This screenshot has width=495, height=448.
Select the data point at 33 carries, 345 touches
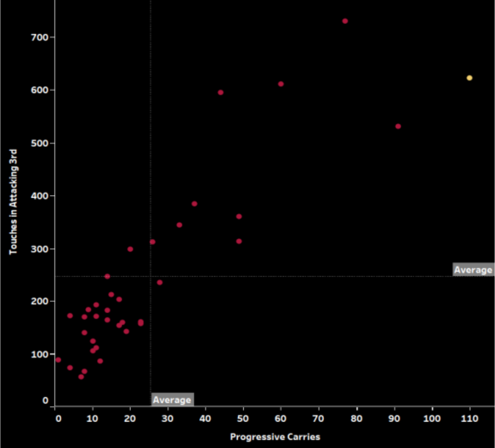(179, 225)
